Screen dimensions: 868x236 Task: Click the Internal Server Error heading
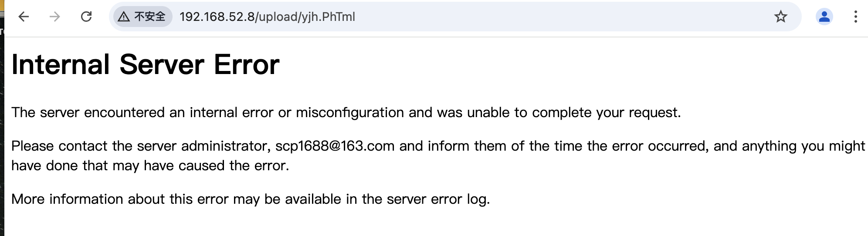(x=145, y=65)
